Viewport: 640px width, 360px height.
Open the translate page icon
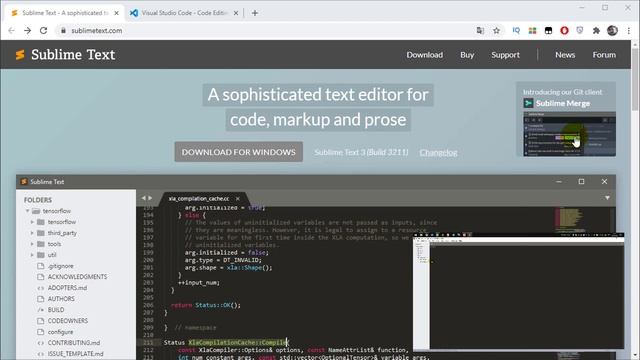pos(480,31)
